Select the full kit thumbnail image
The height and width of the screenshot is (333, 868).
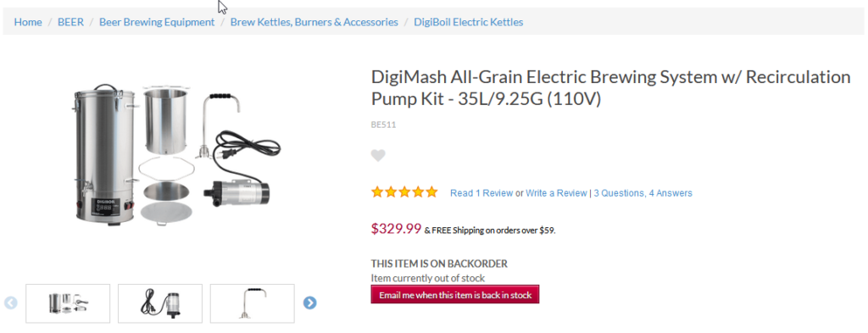coord(68,303)
